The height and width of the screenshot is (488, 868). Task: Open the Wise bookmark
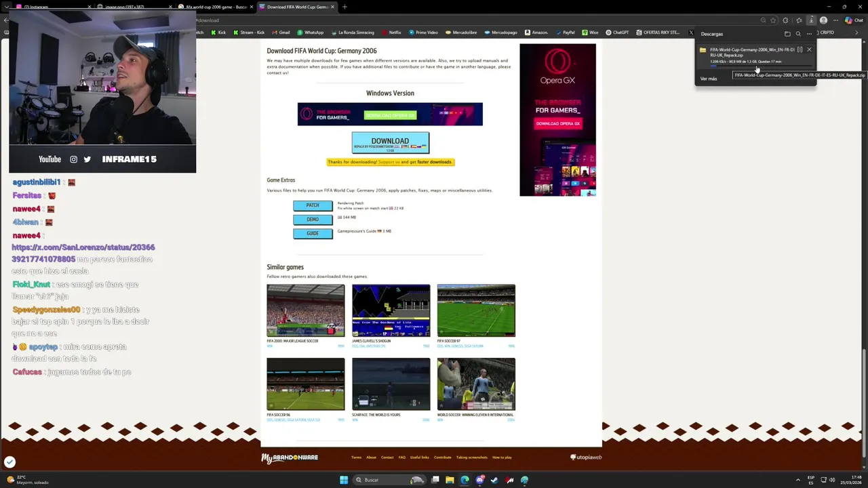click(590, 33)
